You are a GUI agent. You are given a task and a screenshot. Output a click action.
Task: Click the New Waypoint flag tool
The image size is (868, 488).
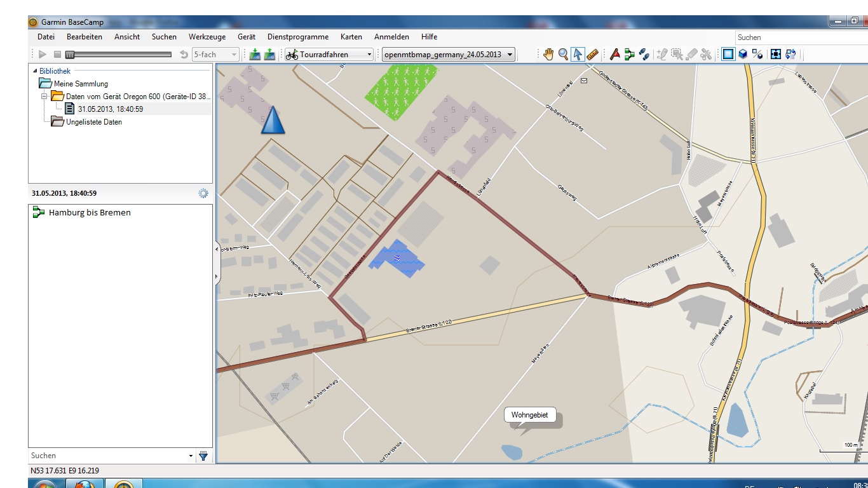(614, 55)
